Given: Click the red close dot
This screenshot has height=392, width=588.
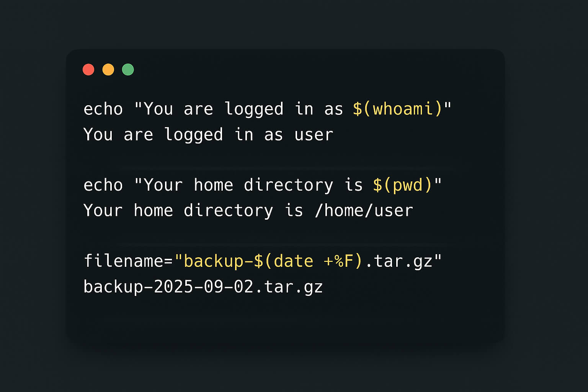Looking at the screenshot, I should (x=88, y=70).
